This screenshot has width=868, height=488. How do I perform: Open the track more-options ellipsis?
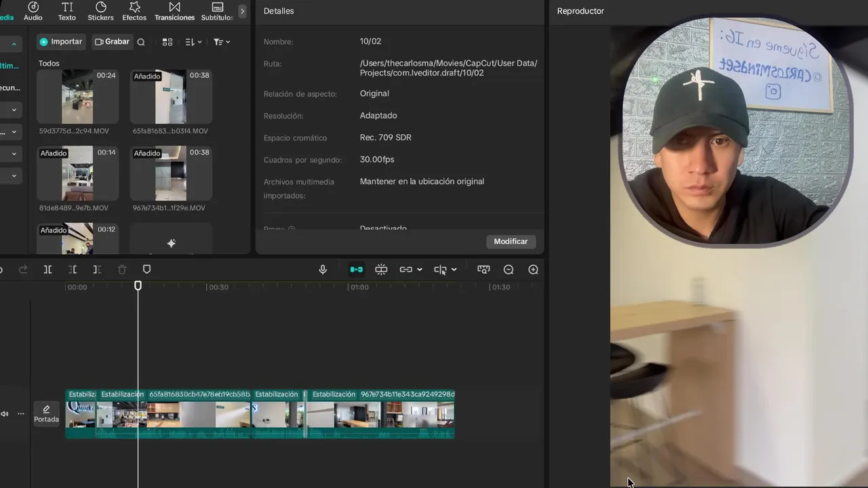pos(21,413)
